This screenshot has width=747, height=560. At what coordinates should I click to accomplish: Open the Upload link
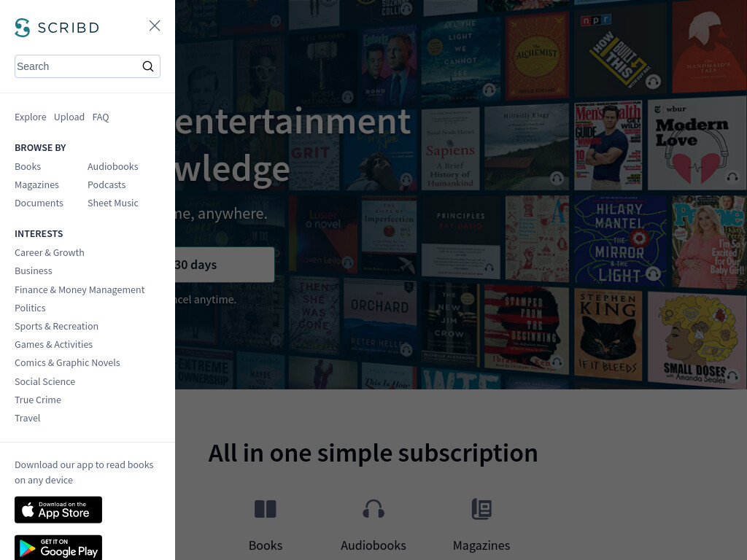[69, 117]
